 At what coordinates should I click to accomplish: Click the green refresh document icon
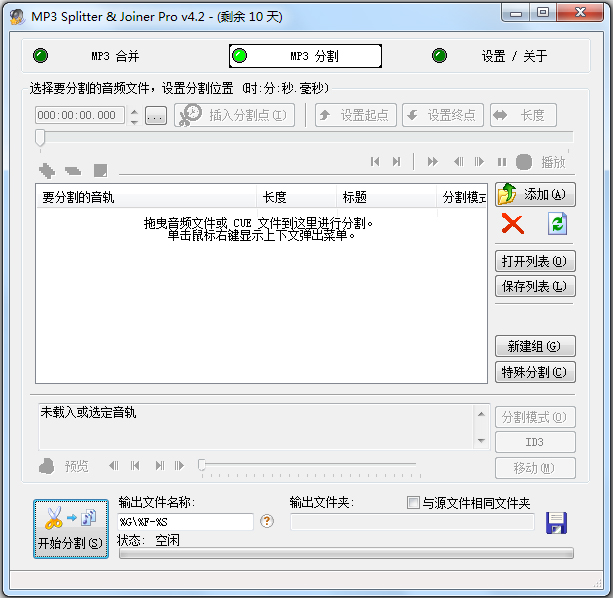pos(557,224)
